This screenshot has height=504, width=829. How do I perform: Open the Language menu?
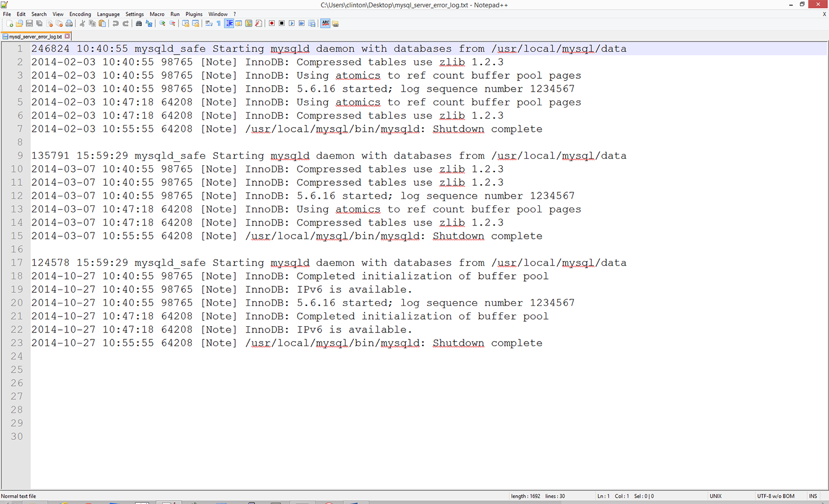(108, 14)
